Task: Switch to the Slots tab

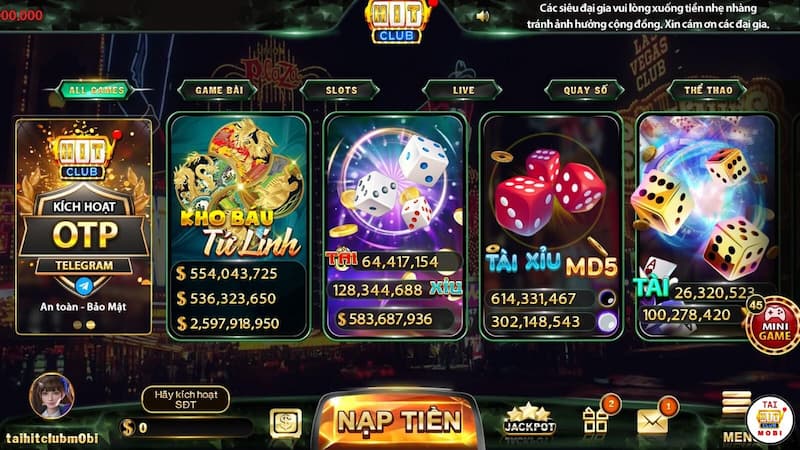Action: click(341, 90)
